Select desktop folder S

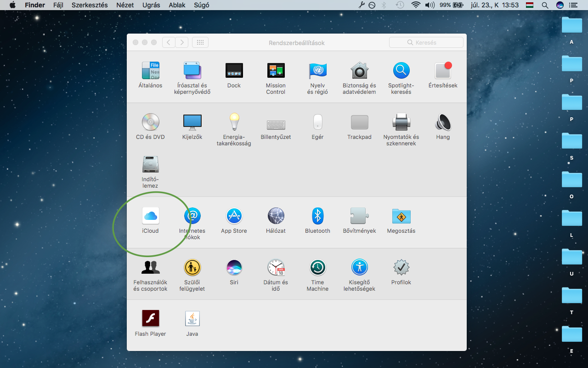[x=572, y=146]
